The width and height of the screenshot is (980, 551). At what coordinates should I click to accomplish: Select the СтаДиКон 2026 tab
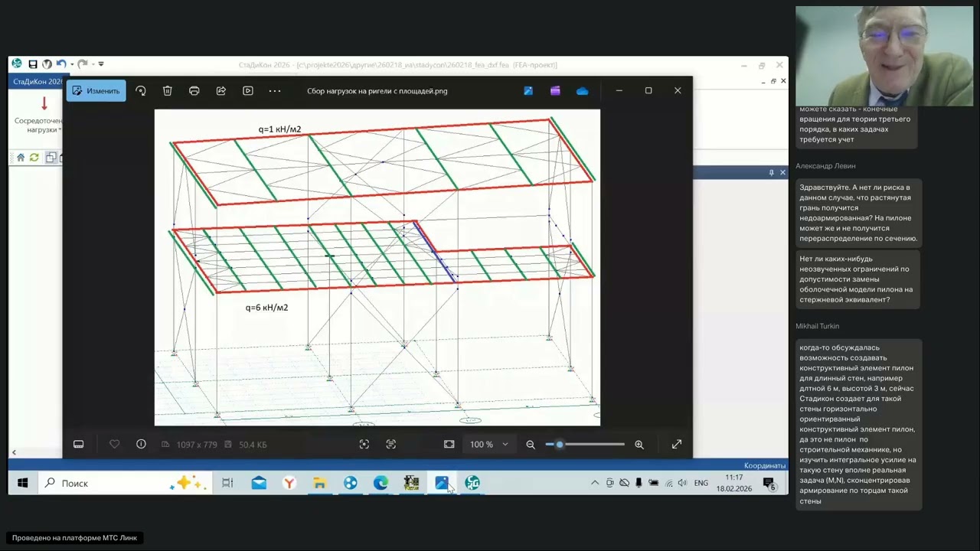tap(38, 81)
